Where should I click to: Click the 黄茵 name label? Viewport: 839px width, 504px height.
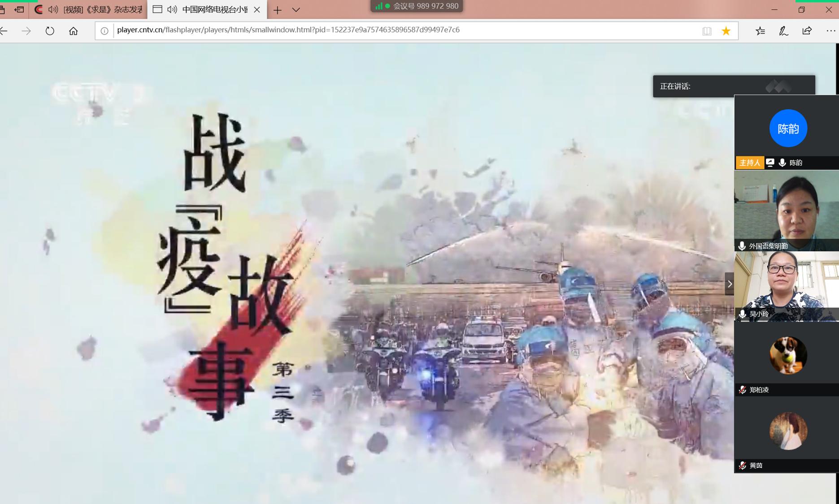pyautogui.click(x=756, y=465)
